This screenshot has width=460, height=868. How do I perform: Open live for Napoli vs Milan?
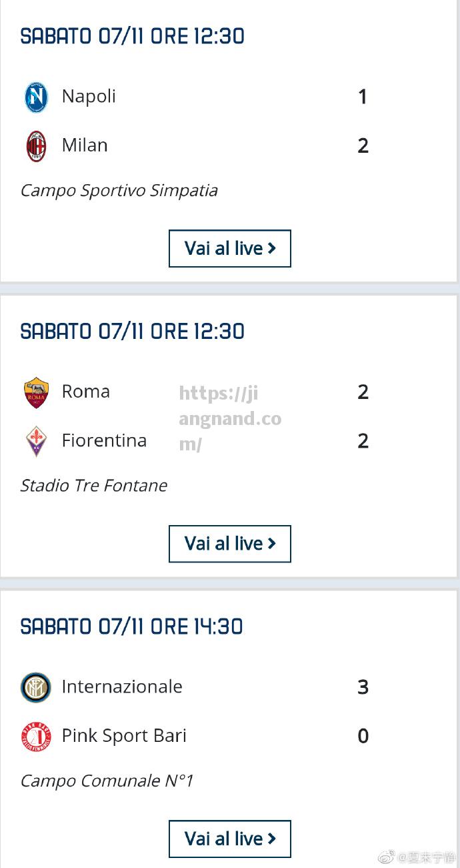(230, 248)
